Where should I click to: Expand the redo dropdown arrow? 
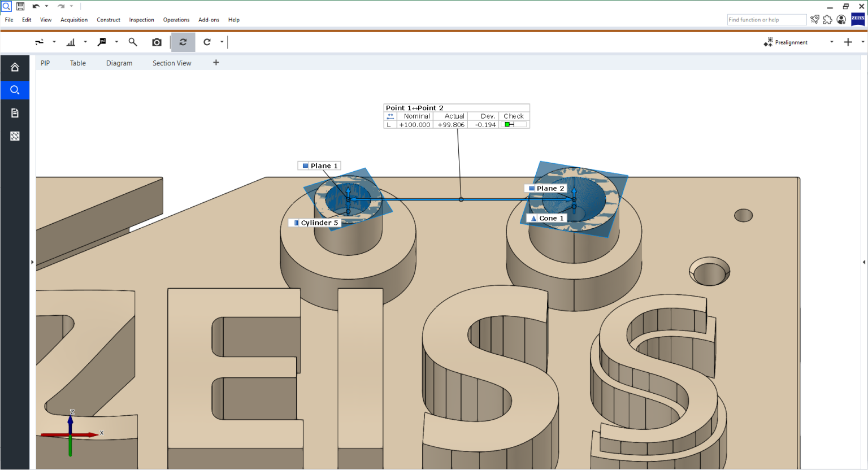pyautogui.click(x=71, y=6)
